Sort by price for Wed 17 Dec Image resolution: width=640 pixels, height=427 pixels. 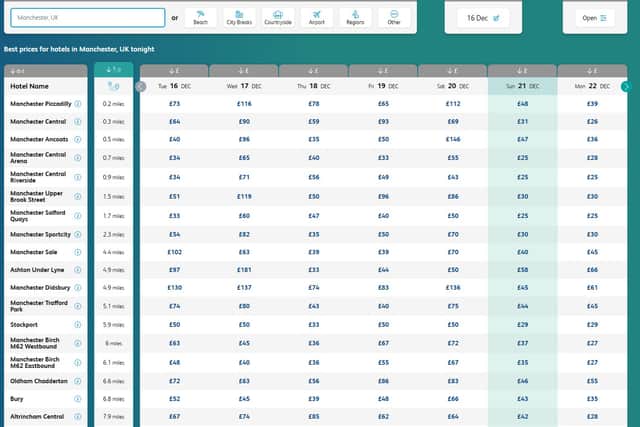(x=244, y=71)
